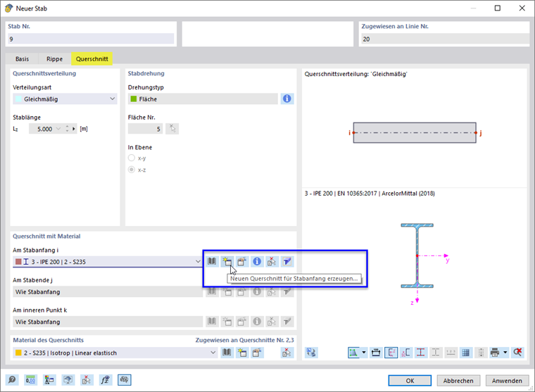The height and width of the screenshot is (392, 535).
Task: Select x-y plane radio button
Action: coord(132,158)
